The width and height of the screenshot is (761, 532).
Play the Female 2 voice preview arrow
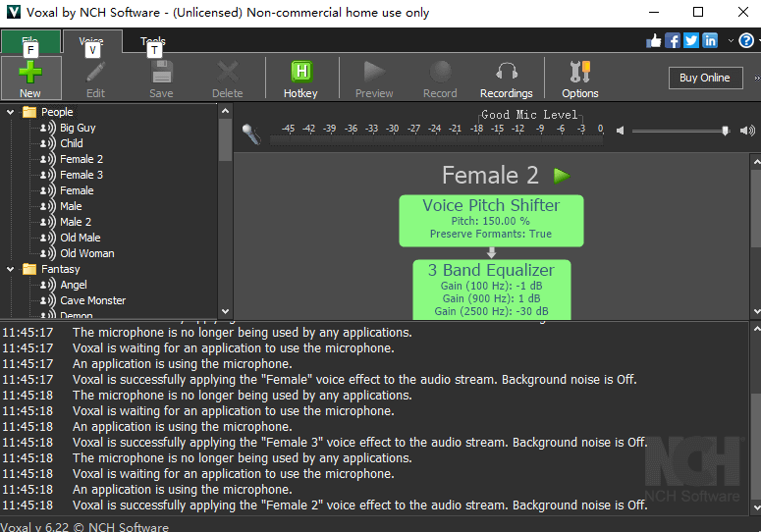tap(562, 176)
